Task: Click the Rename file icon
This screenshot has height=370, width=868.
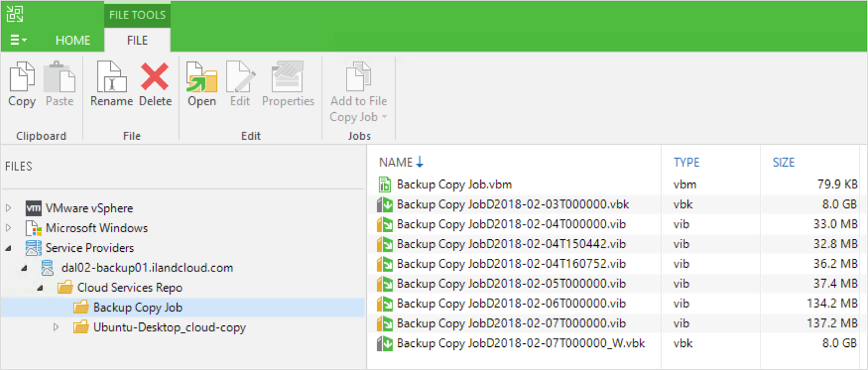Action: tap(111, 78)
